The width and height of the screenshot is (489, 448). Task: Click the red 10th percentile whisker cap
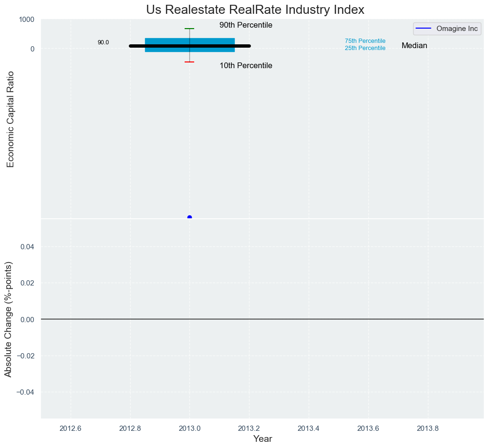tap(189, 62)
